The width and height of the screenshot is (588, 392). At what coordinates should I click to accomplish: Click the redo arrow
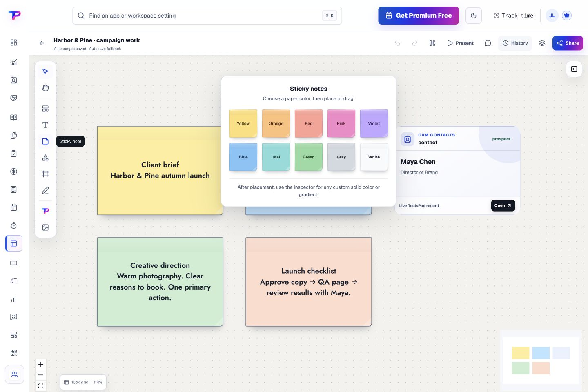[x=415, y=43]
